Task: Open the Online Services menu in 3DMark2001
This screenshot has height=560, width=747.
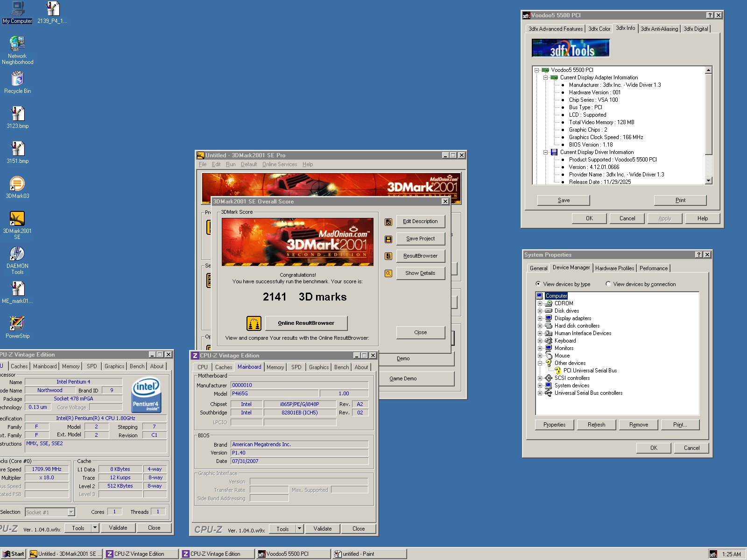Action: tap(280, 164)
